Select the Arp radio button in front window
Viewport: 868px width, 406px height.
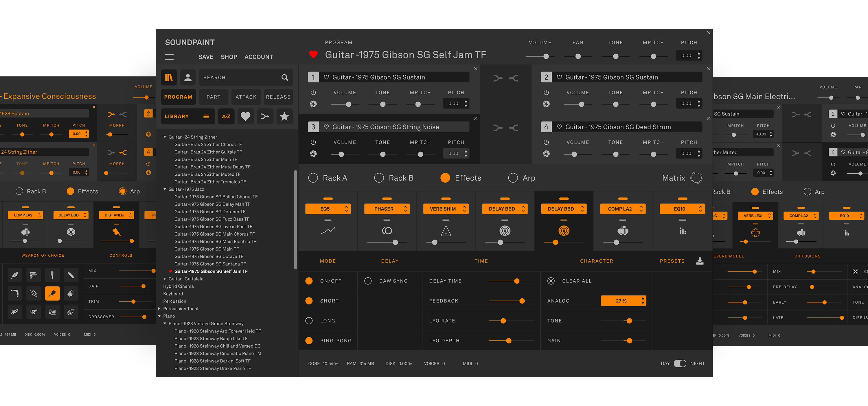(x=513, y=178)
